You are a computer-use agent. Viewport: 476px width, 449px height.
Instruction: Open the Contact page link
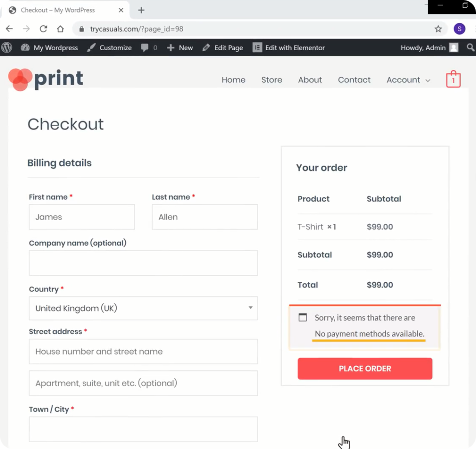(x=354, y=80)
